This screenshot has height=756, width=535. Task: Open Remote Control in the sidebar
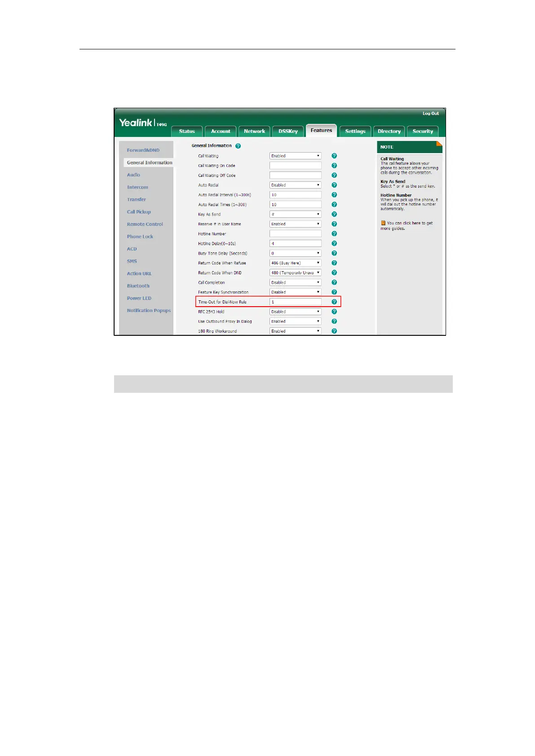click(x=145, y=224)
